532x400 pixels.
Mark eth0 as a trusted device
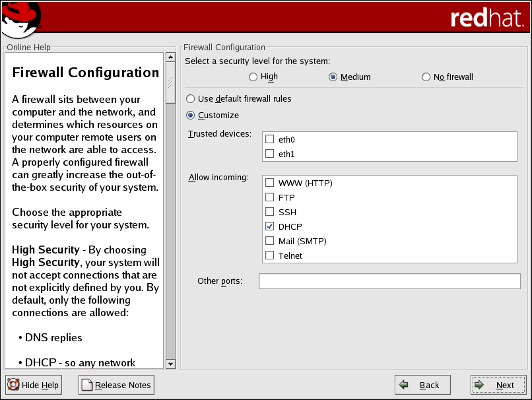(269, 139)
